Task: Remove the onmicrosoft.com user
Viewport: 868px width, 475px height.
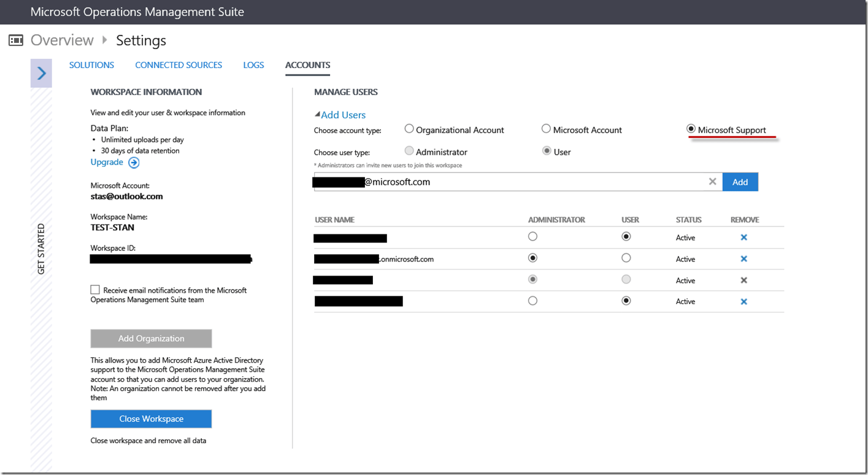Action: click(743, 259)
